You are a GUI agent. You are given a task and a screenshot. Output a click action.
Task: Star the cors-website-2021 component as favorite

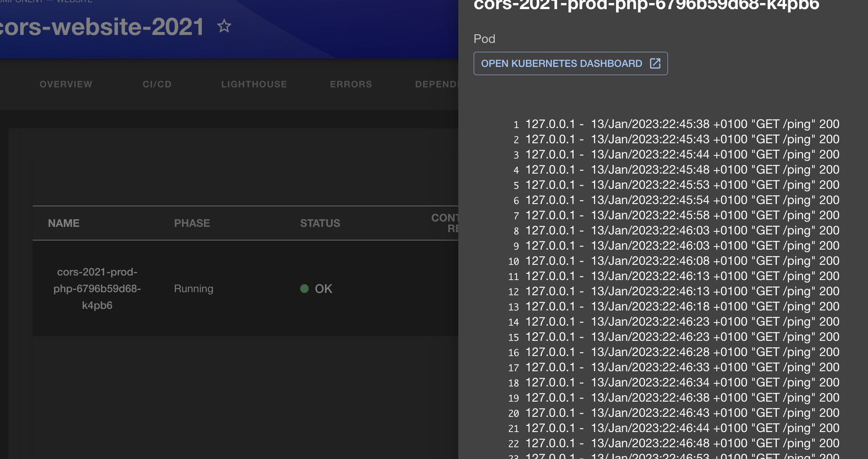tap(224, 26)
